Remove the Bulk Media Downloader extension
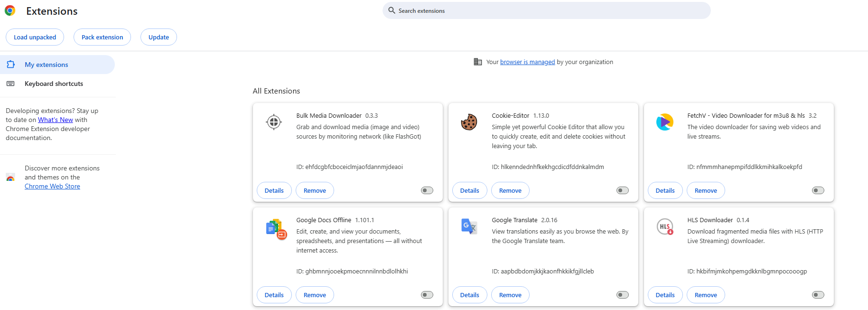Image resolution: width=868 pixels, height=310 pixels. click(315, 190)
